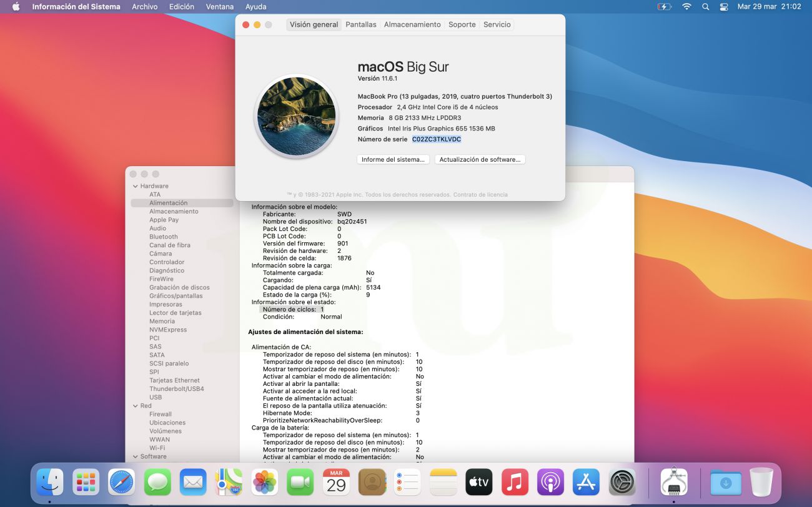Open Launchpad in the dock
812x507 pixels.
coord(86,482)
